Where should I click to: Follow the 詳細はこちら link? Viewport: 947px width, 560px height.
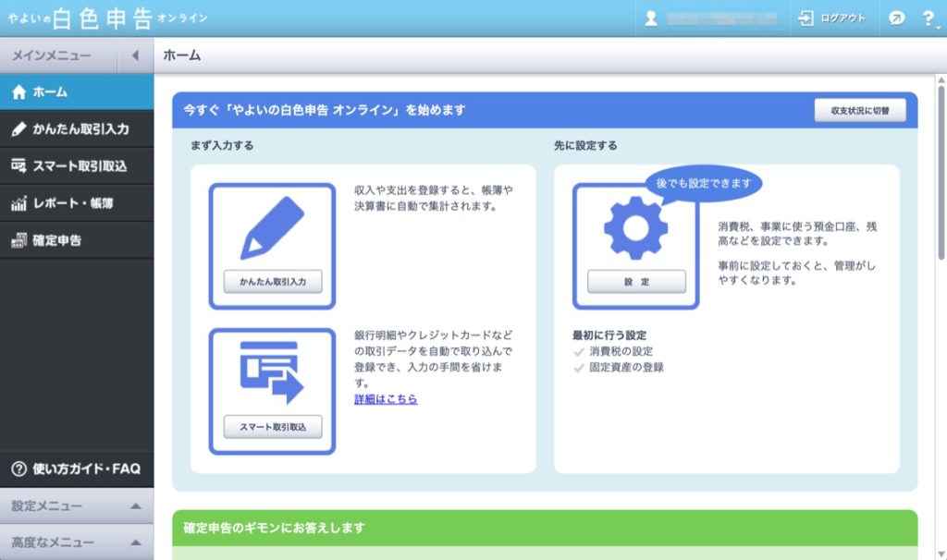(386, 399)
